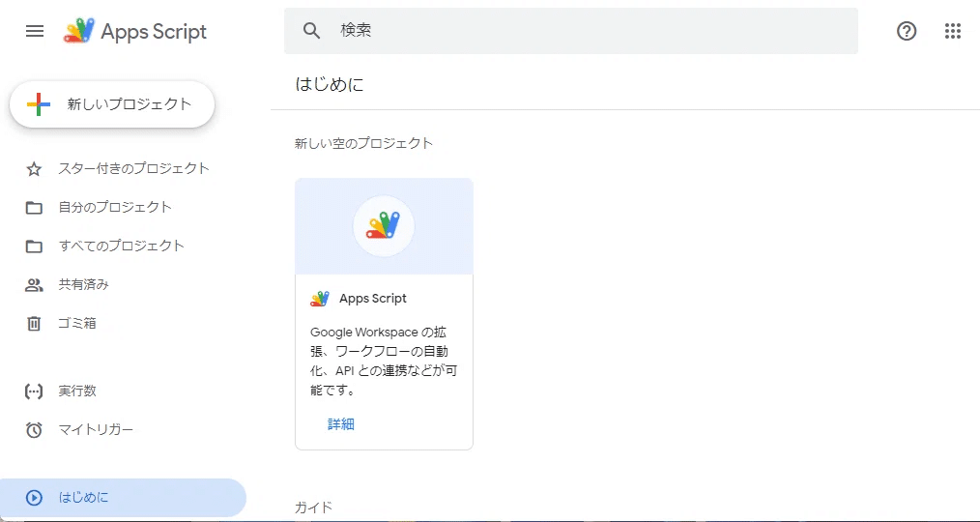
Task: Open マイトリガー page
Action: 96,429
